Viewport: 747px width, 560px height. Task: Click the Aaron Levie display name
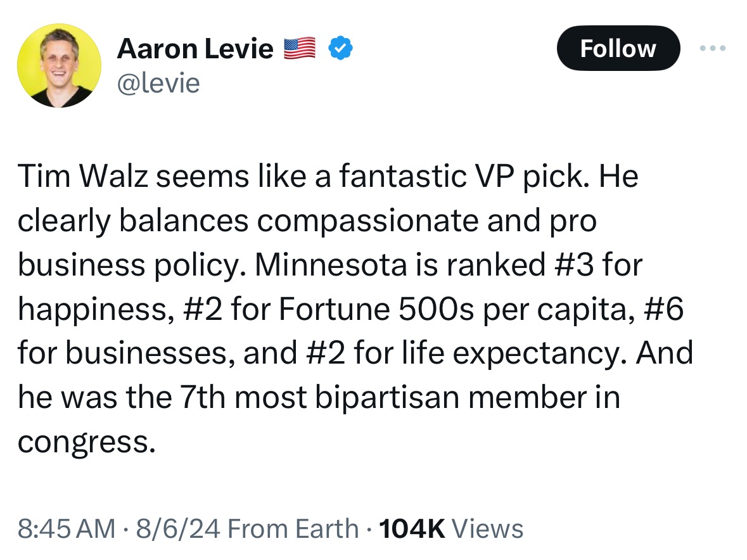(195, 49)
